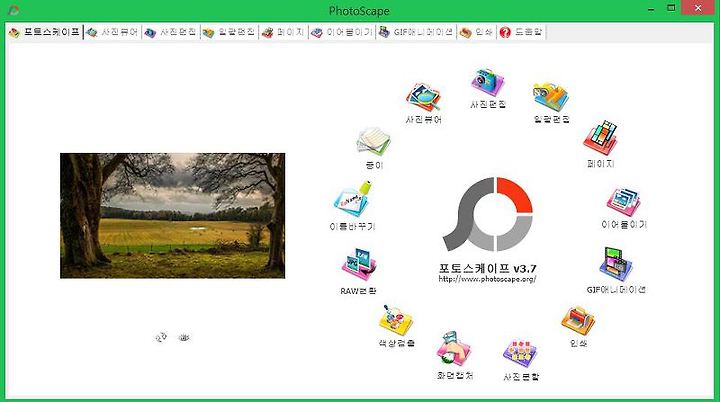
Task: Open the 사진편집 tab in top bar
Action: click(171, 32)
